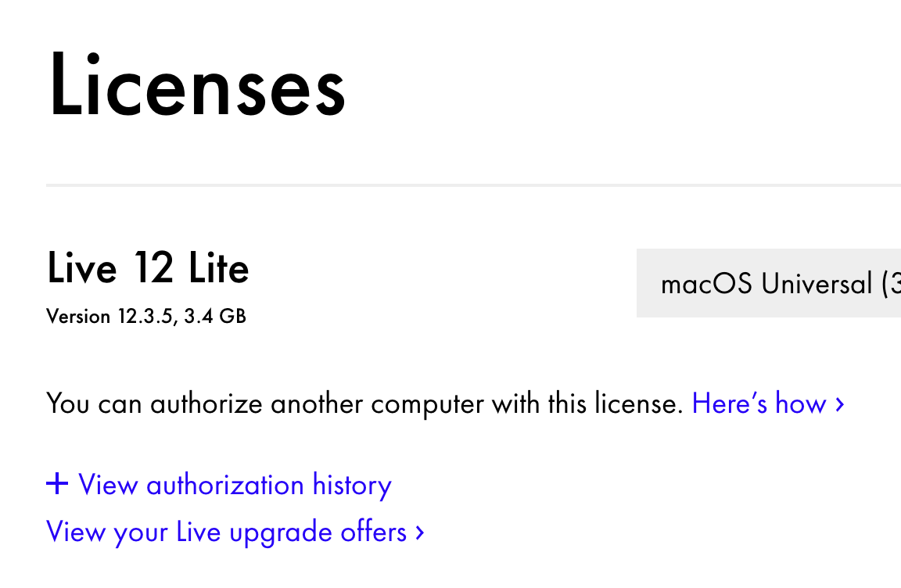Image resolution: width=901 pixels, height=588 pixels.
Task: Click the number 12 in the product title
Action: pos(153,268)
